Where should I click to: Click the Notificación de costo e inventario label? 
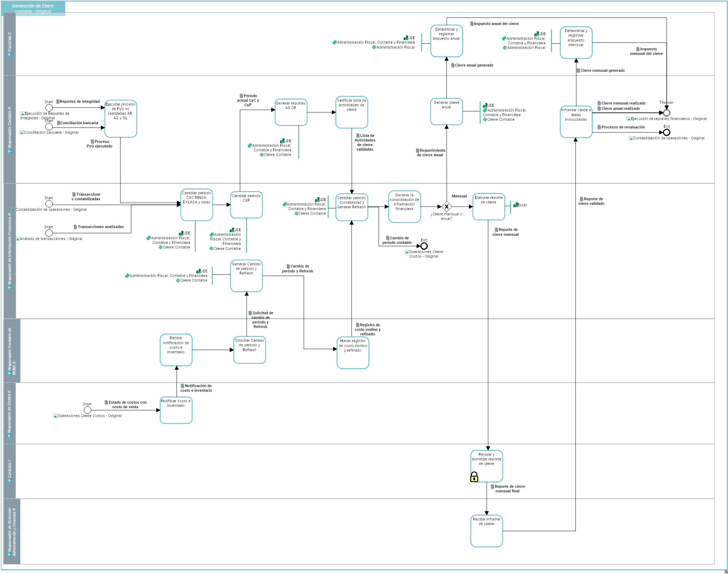pyautogui.click(x=196, y=388)
